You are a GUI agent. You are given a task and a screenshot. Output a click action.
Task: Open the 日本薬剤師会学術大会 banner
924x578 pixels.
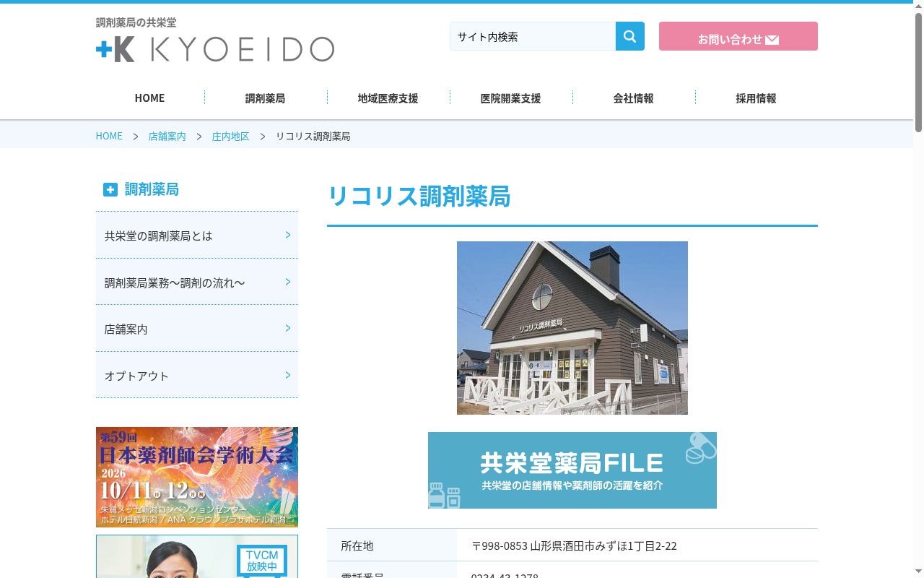(x=197, y=477)
